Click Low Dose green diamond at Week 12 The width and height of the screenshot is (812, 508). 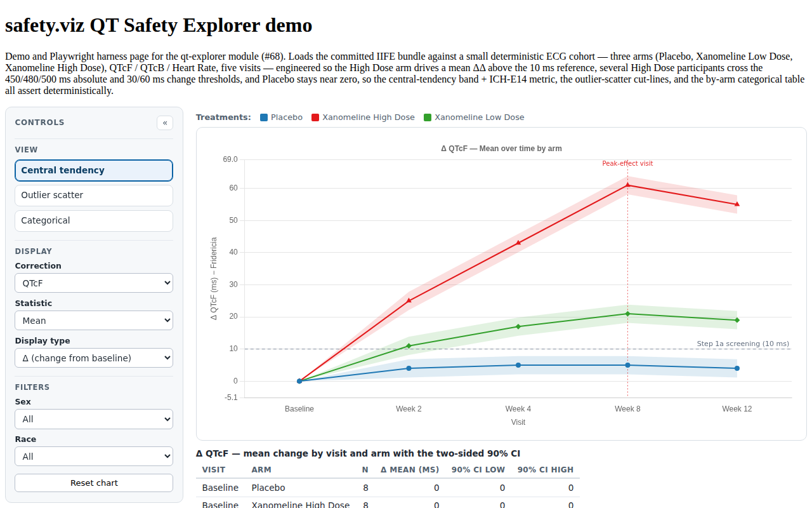pyautogui.click(x=737, y=320)
